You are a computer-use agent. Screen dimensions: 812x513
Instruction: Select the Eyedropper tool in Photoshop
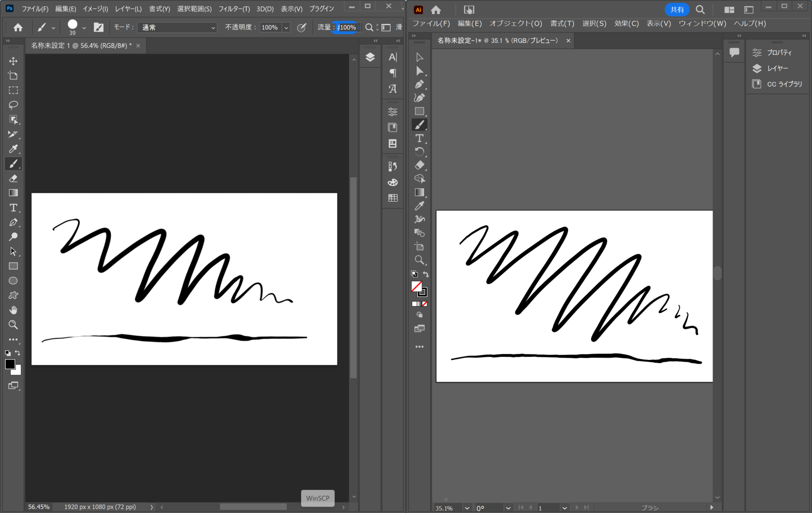[13, 149]
